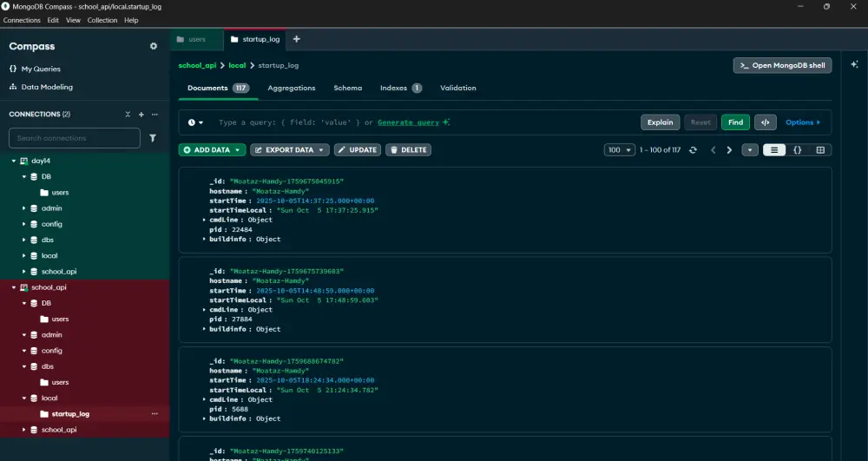Expand config database under day14
This screenshot has height=461, width=868.
tap(23, 224)
